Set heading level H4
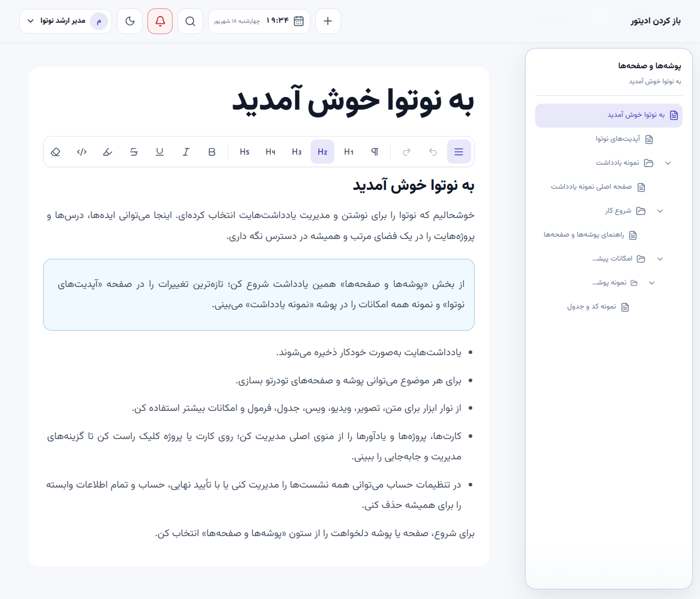Screen dimensions: 700x599 pyautogui.click(x=270, y=152)
